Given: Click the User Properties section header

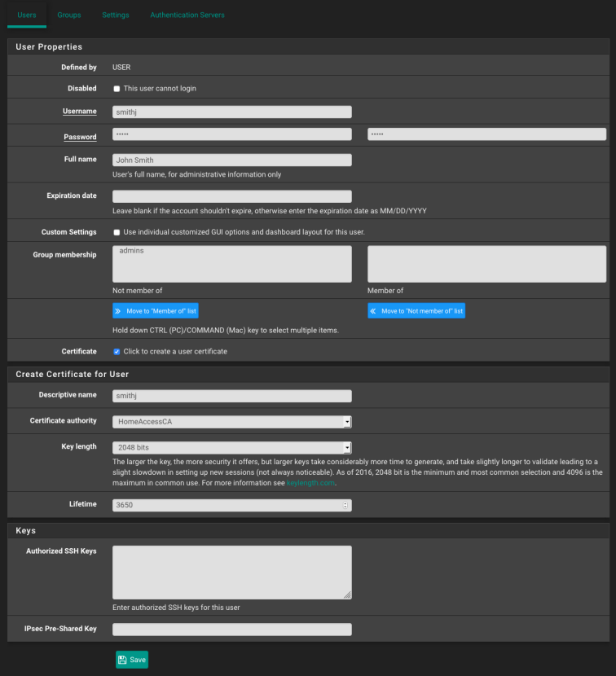Looking at the screenshot, I should [x=308, y=46].
